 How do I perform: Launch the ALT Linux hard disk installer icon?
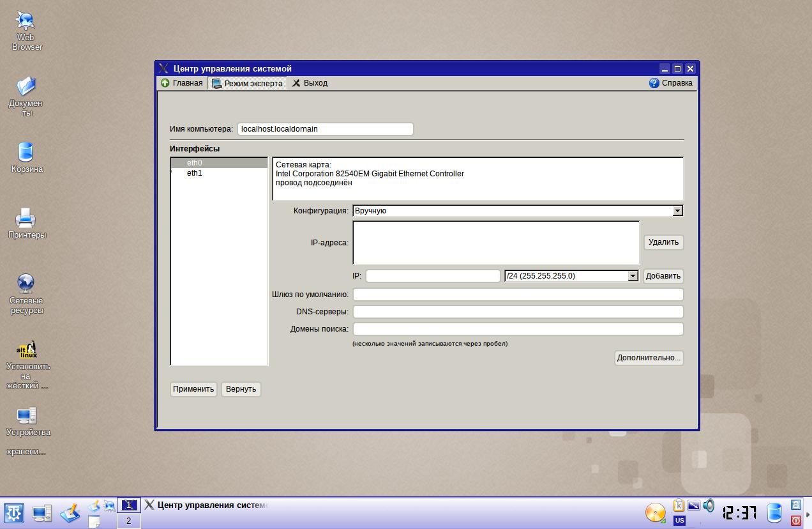[26, 350]
